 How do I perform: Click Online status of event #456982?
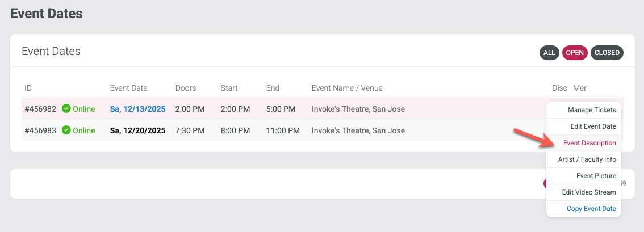click(84, 109)
